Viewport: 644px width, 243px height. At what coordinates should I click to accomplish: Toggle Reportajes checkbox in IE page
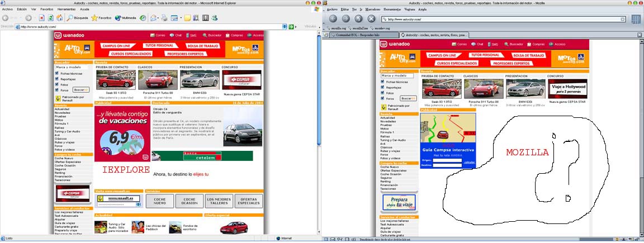(x=56, y=79)
